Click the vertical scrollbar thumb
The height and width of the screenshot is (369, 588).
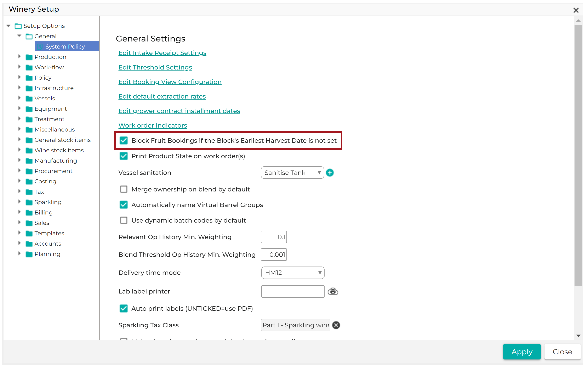coord(578,155)
